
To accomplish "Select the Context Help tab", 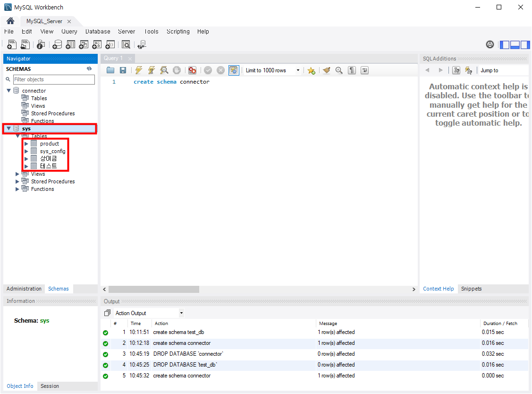I will point(439,289).
